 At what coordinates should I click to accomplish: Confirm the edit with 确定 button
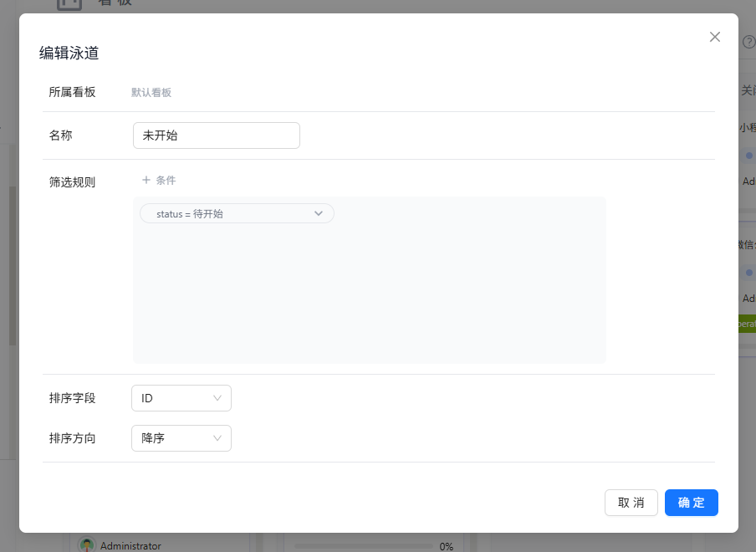(692, 503)
